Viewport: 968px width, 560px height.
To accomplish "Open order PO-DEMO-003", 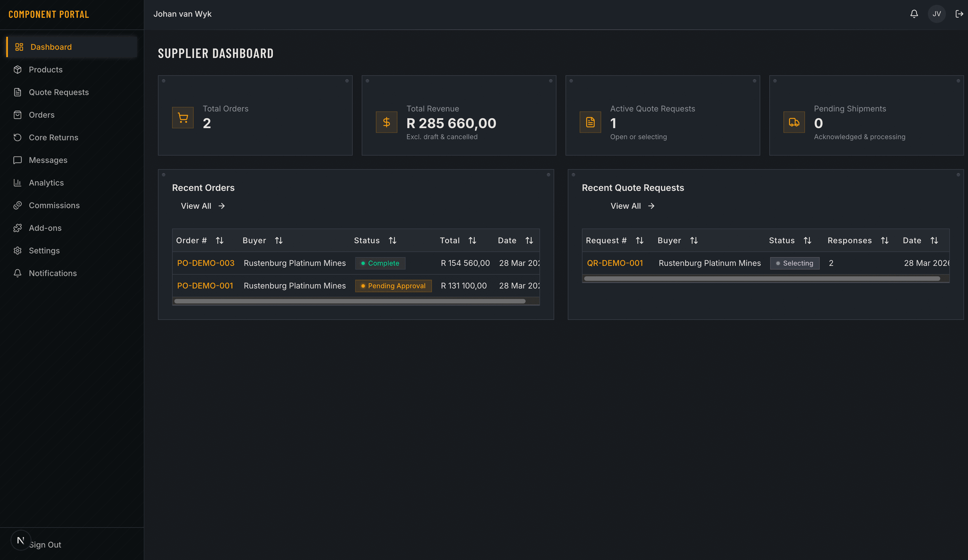I will pyautogui.click(x=206, y=263).
